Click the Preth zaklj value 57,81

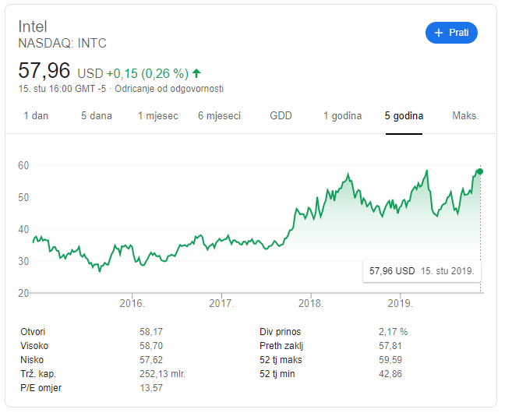pyautogui.click(x=390, y=346)
